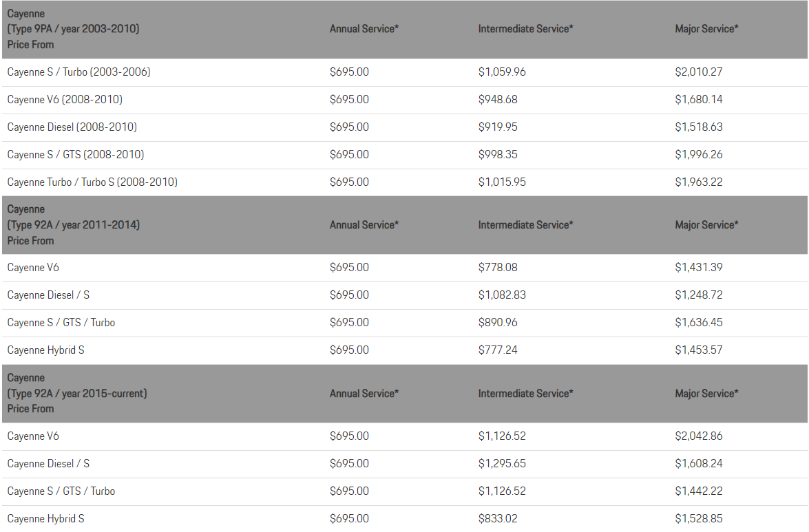
Task: Select the $948.68 intermediate service price
Action: pos(498,100)
